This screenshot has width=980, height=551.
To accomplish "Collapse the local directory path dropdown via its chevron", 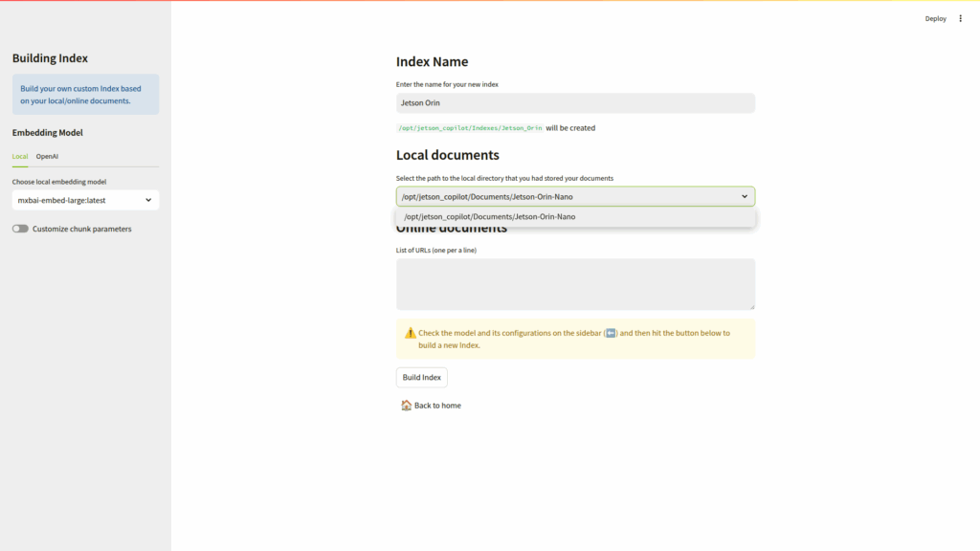I will tap(745, 196).
